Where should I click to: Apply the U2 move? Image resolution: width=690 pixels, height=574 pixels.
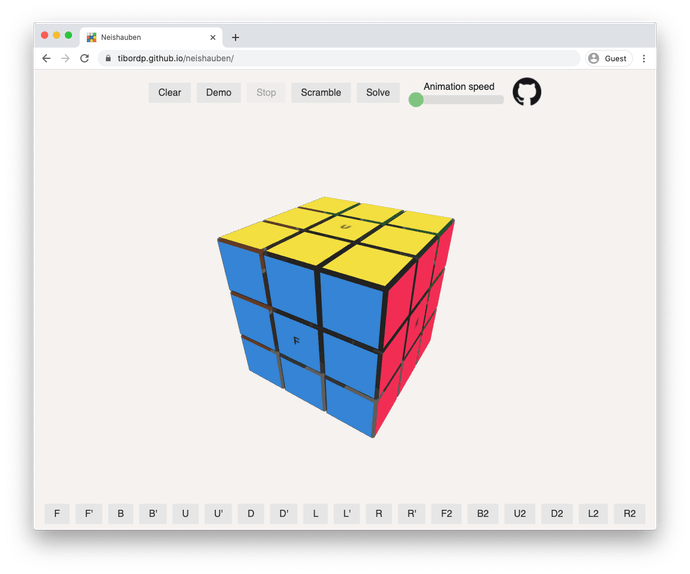[x=520, y=514]
